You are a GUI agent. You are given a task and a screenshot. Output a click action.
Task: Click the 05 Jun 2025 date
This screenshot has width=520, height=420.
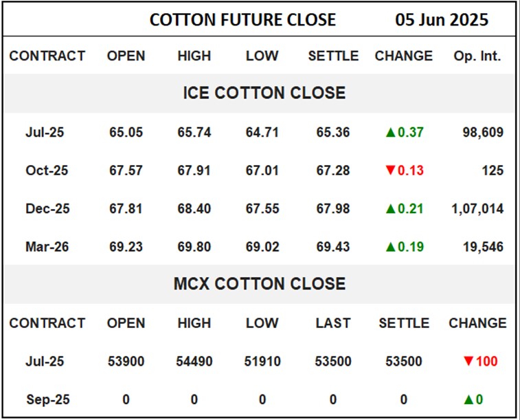pyautogui.click(x=442, y=20)
